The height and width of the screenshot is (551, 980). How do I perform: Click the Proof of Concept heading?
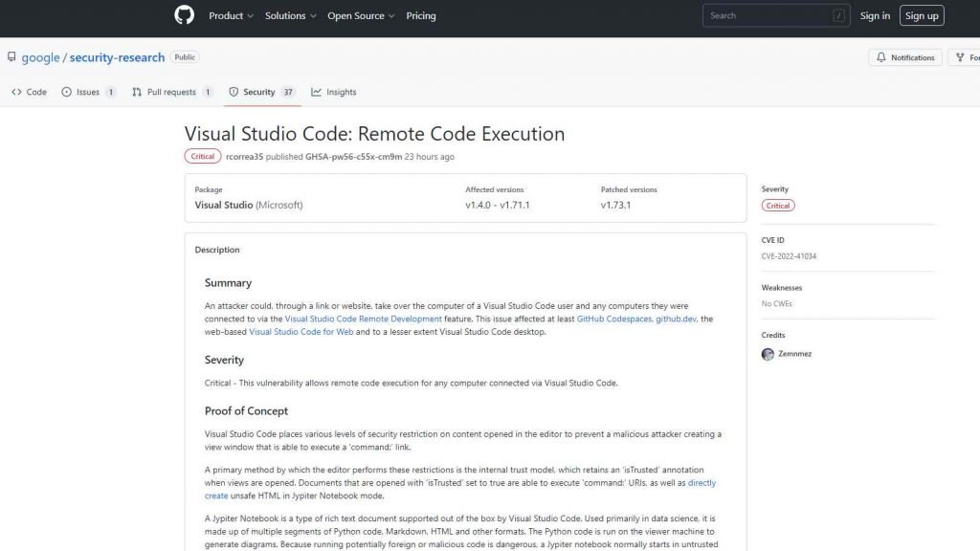[x=246, y=411]
